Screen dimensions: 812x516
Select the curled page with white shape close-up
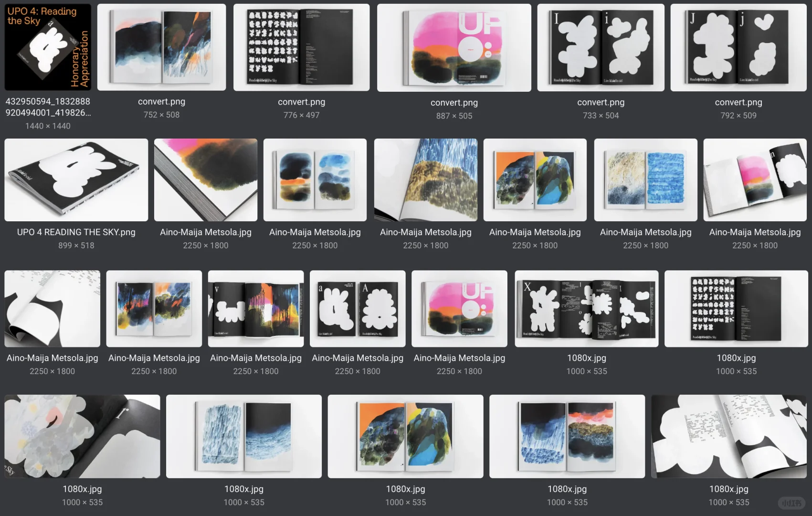click(x=53, y=309)
